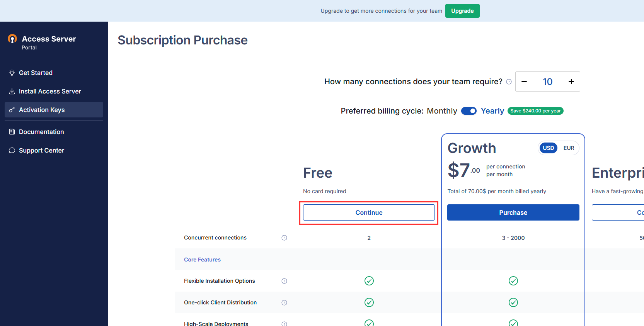Increase connections with the plus button
The image size is (644, 326).
[571, 81]
